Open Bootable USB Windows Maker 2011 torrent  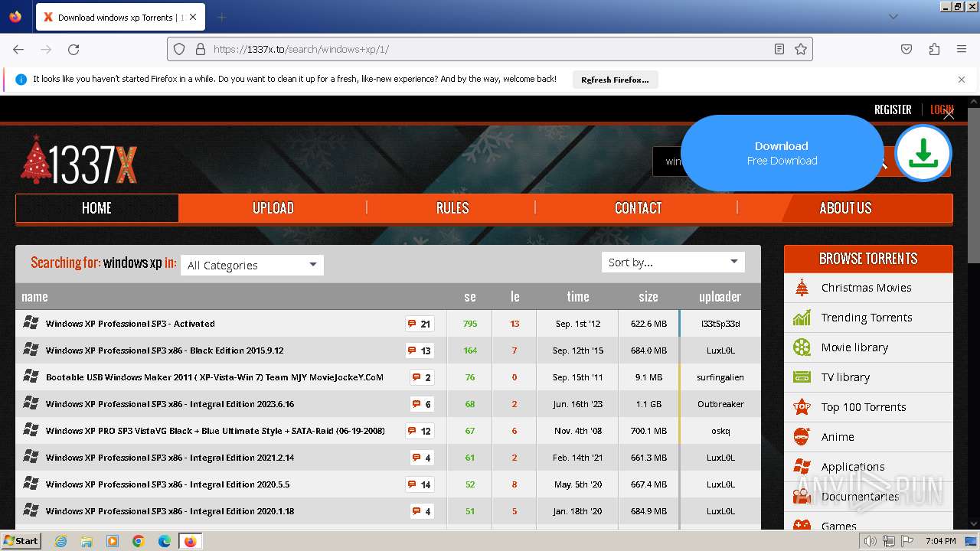click(214, 377)
